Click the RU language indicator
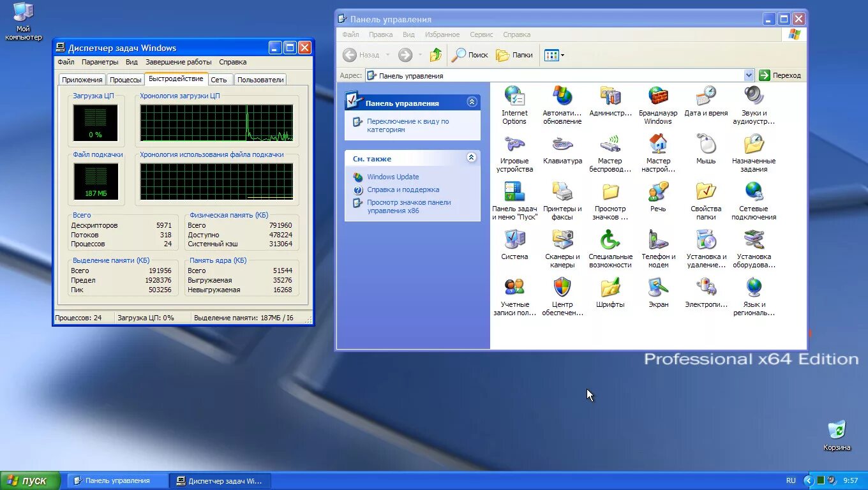Screen dimensions: 868x490 (x=791, y=480)
